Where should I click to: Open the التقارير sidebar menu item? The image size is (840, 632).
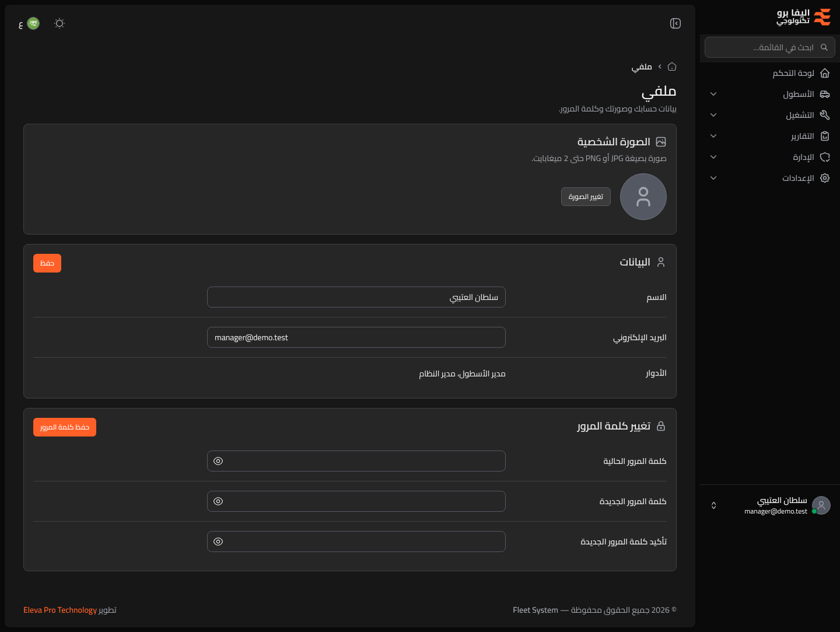point(770,136)
